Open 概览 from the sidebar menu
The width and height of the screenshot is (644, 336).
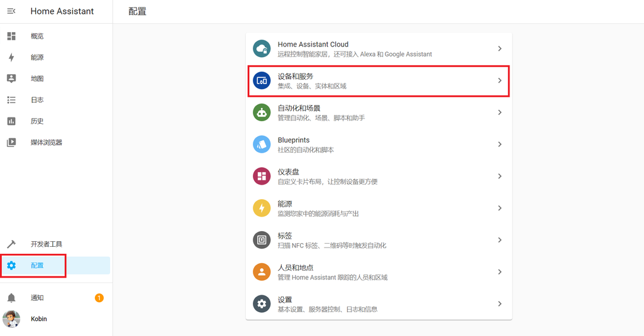click(x=37, y=36)
